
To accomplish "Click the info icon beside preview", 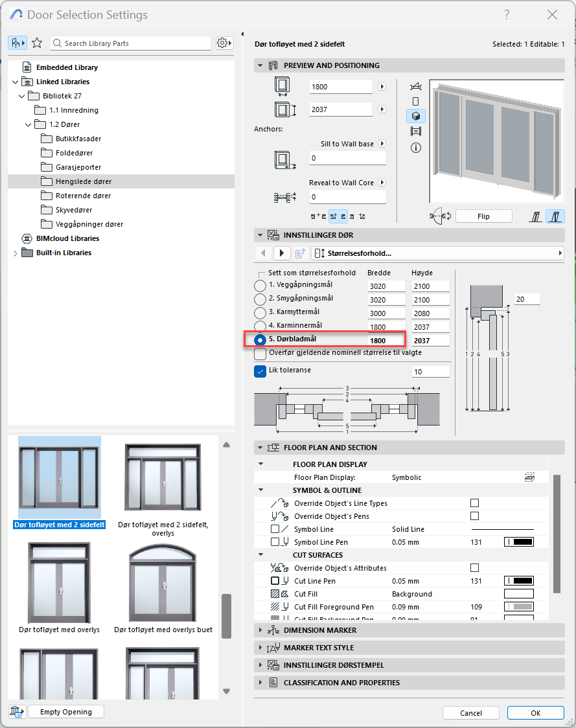I will pyautogui.click(x=416, y=148).
